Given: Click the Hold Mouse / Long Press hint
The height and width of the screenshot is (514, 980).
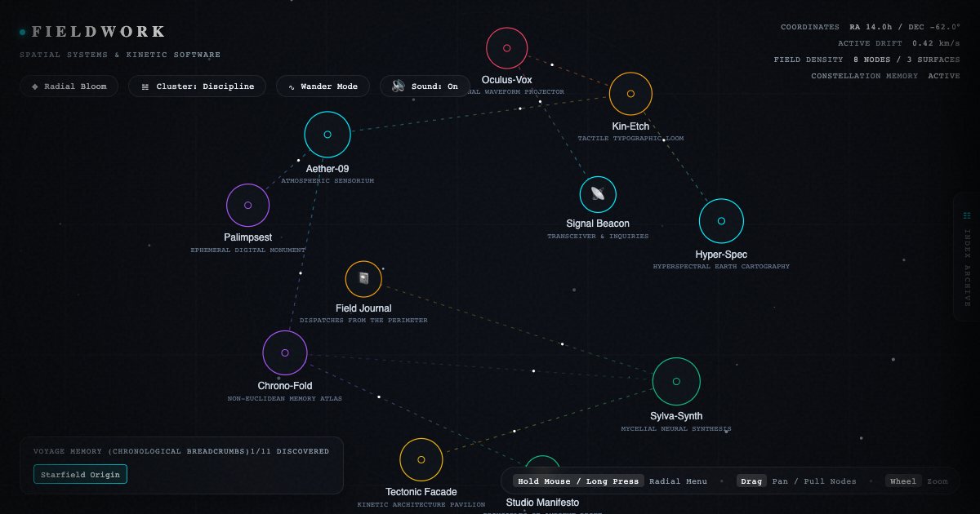Looking at the screenshot, I should pyautogui.click(x=579, y=481).
